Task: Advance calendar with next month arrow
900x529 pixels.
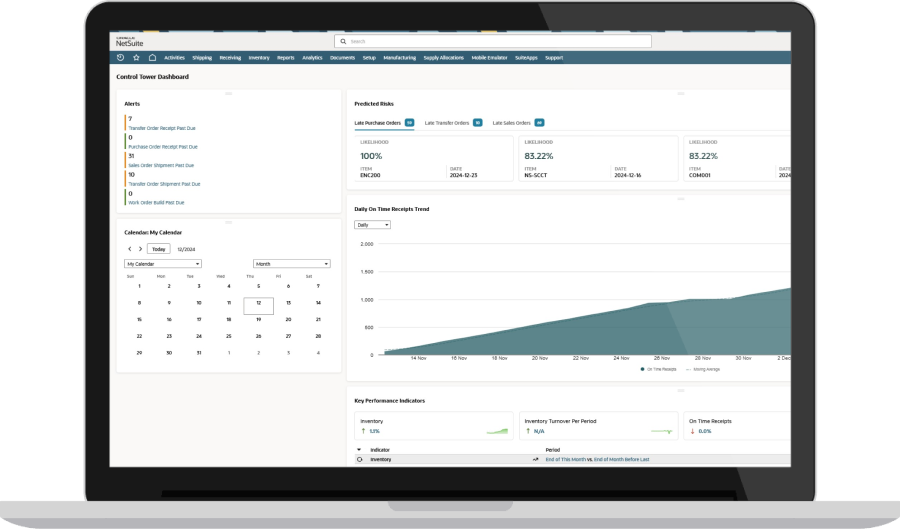Action: pyautogui.click(x=140, y=248)
